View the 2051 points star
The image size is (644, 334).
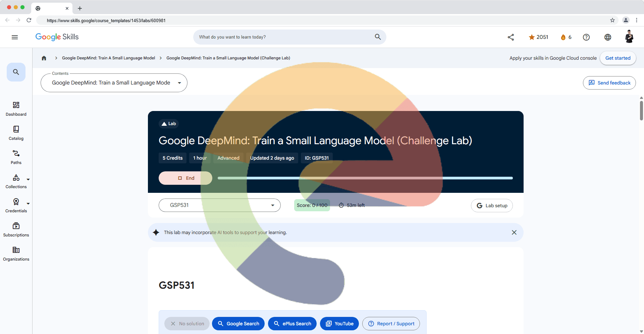(x=538, y=37)
